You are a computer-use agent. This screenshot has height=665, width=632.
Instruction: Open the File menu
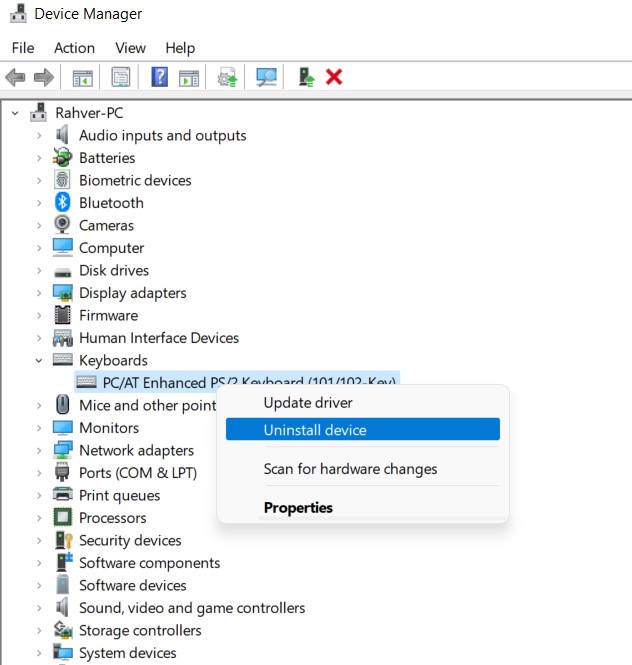point(23,48)
